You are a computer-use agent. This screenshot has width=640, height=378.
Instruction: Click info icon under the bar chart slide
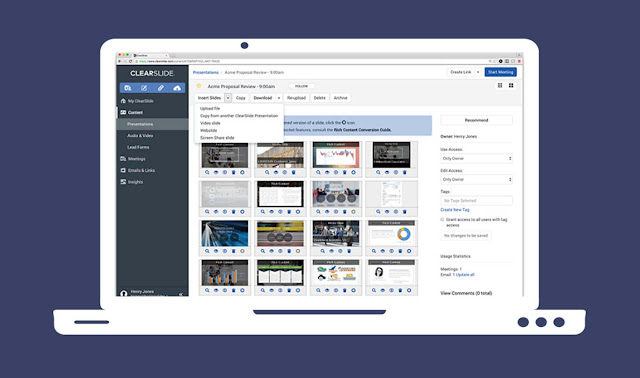(225, 290)
